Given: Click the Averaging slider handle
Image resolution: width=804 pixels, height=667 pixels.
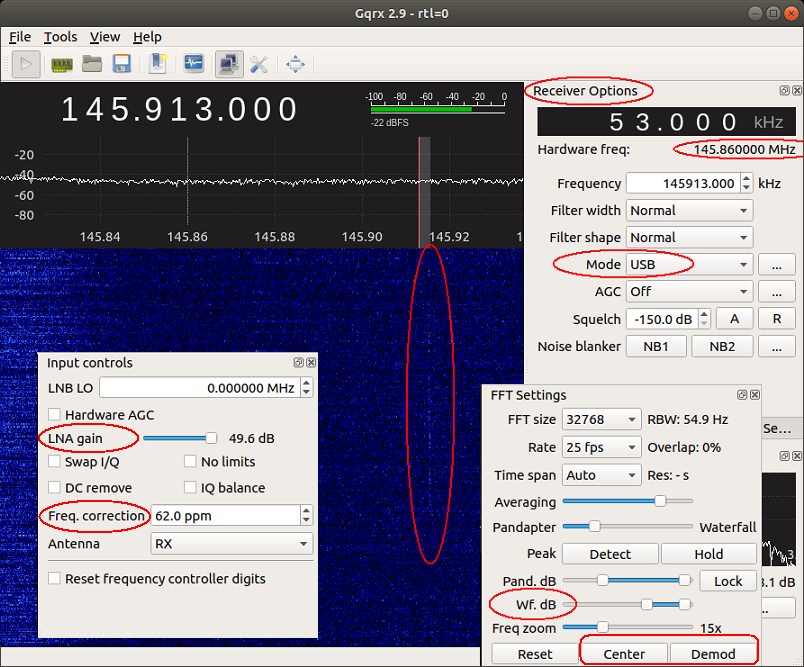Looking at the screenshot, I should tap(660, 501).
